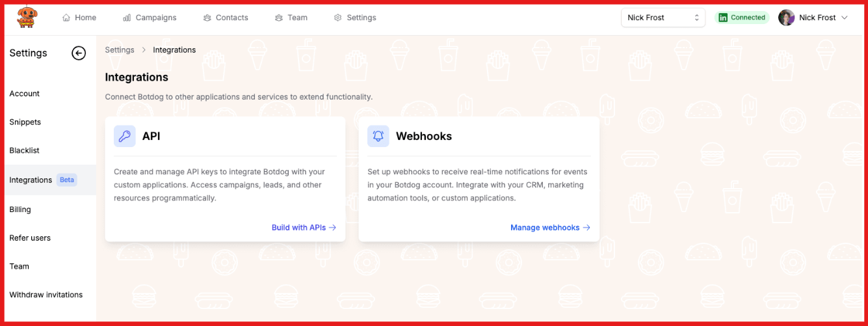This screenshot has height=326, width=868.
Task: Click the Beta badge next to Integrations
Action: click(67, 180)
